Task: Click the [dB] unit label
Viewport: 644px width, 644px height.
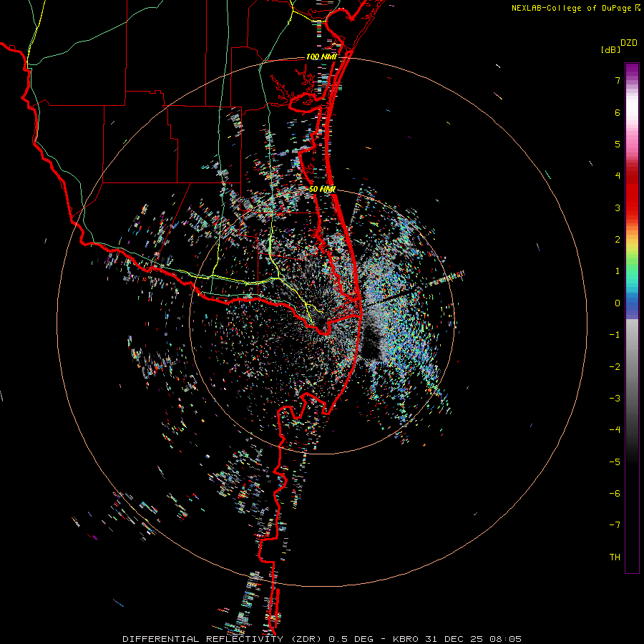Action: click(x=611, y=50)
